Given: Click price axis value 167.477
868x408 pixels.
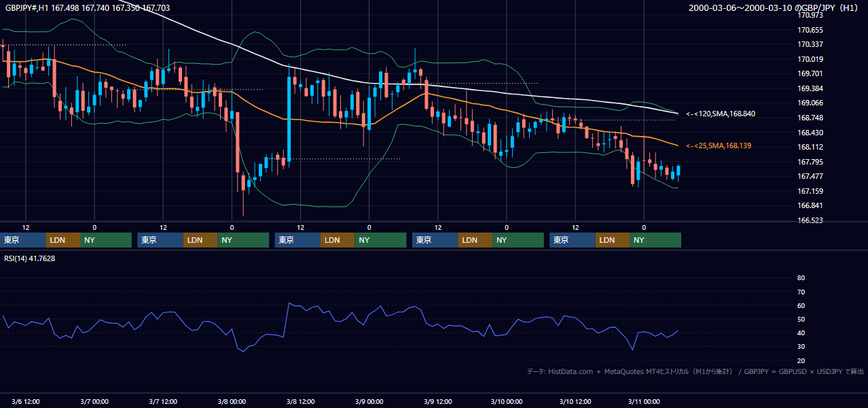Looking at the screenshot, I should point(810,176).
